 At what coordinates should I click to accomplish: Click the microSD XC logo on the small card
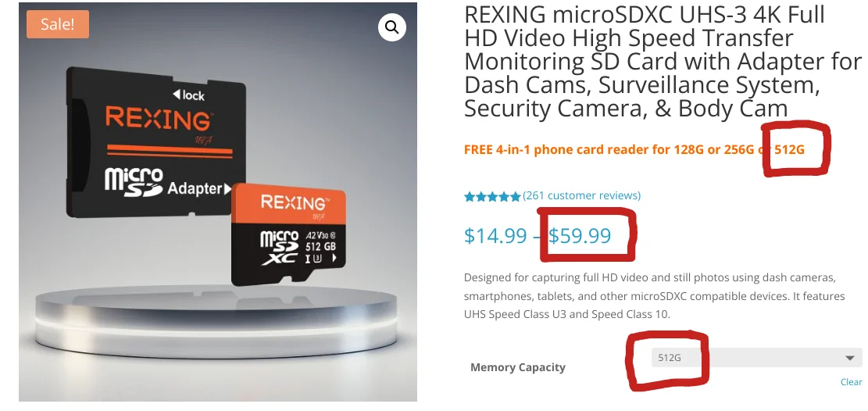click(279, 248)
